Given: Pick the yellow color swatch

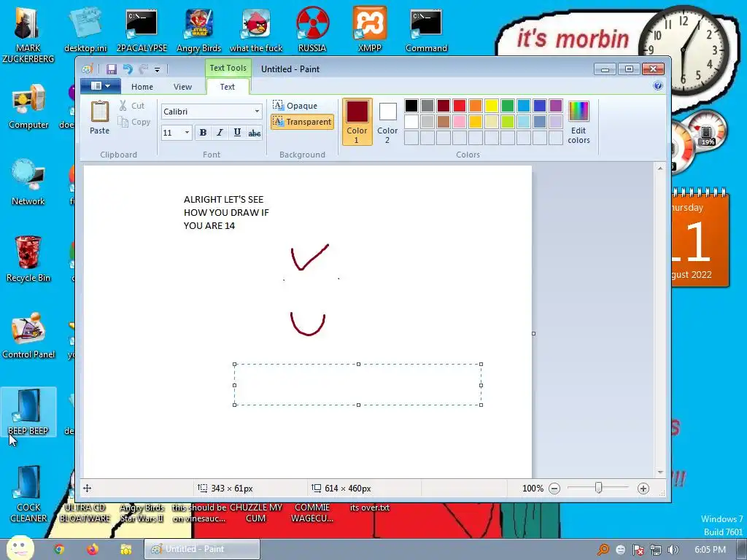Looking at the screenshot, I should (492, 105).
